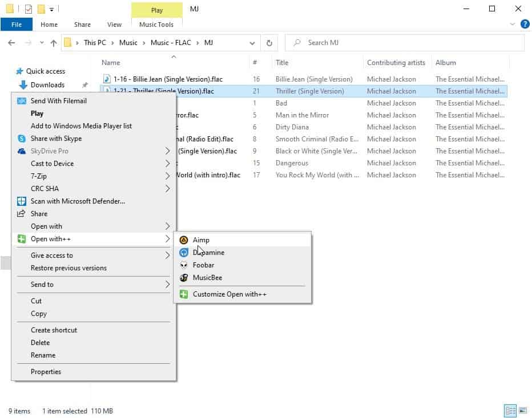Expand the CRC SHA submenu arrow
532x418 pixels.
[x=167, y=189]
